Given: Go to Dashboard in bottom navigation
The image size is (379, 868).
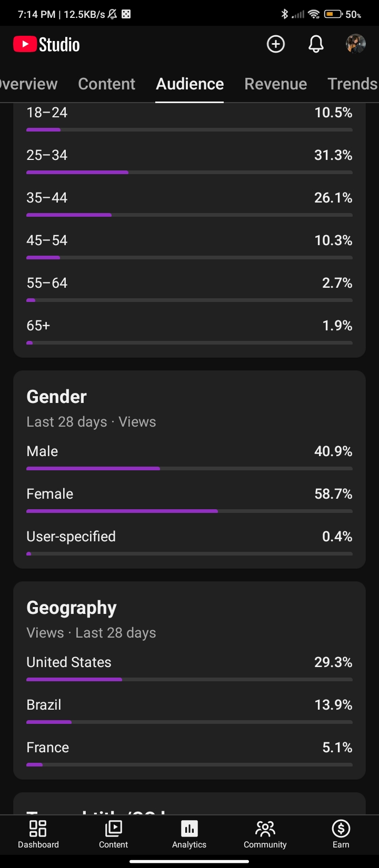Looking at the screenshot, I should coord(38,835).
